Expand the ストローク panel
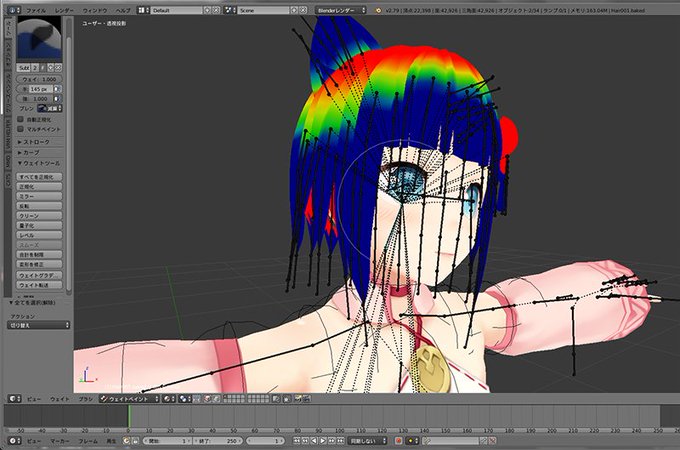Image resolution: width=680 pixels, height=450 pixels. tap(34, 142)
